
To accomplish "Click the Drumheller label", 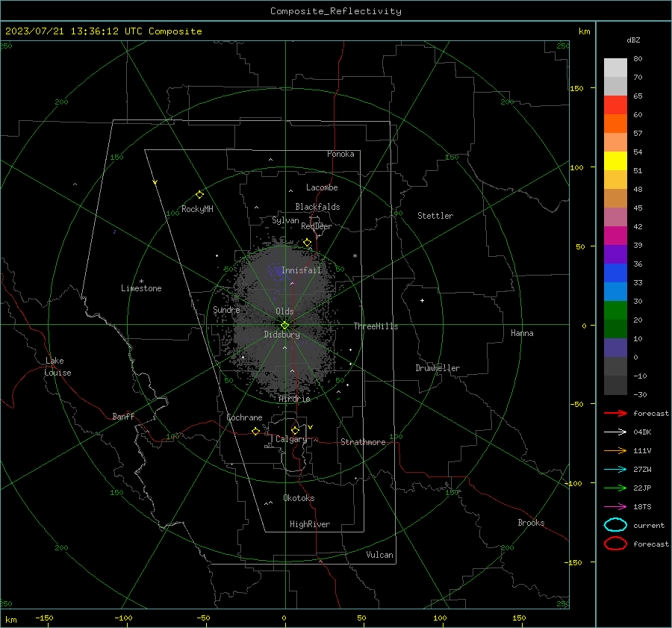I will tap(438, 368).
